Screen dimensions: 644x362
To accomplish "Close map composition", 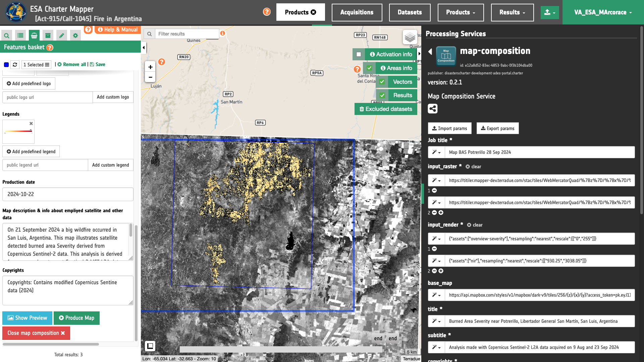I will pyautogui.click(x=36, y=333).
